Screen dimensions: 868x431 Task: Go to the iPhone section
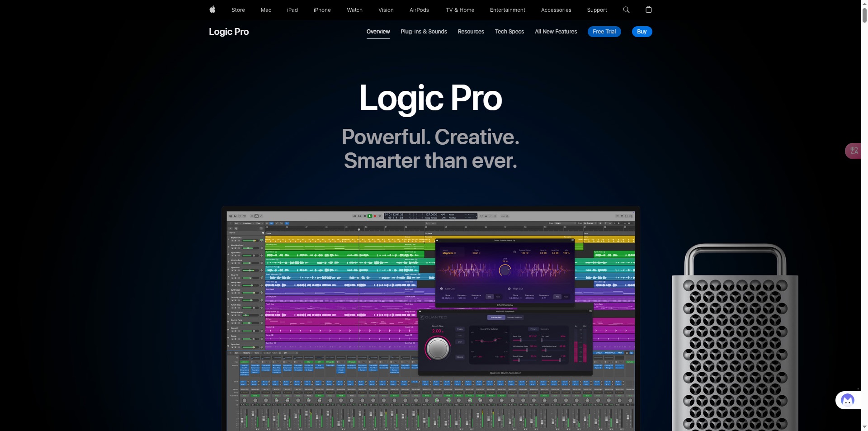click(322, 10)
